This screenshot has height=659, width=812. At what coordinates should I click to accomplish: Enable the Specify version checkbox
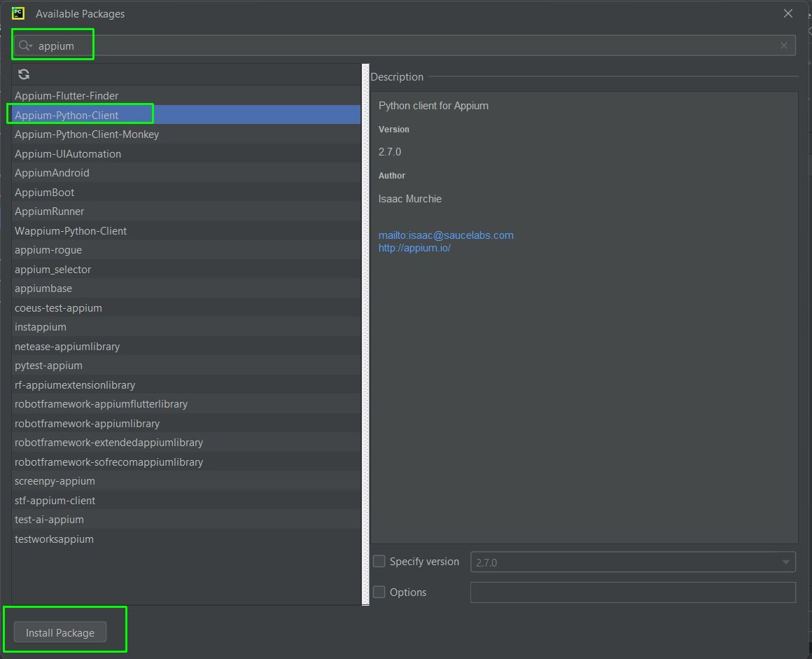(x=379, y=561)
